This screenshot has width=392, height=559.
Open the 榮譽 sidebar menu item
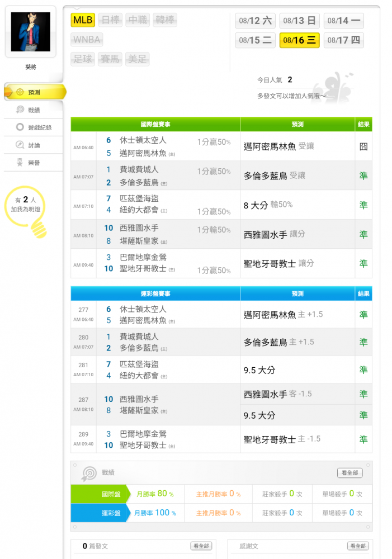click(x=33, y=163)
